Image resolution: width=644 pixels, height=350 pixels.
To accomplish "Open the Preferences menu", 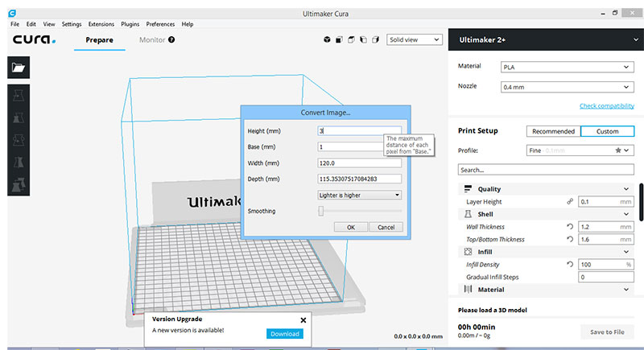I will [x=160, y=24].
